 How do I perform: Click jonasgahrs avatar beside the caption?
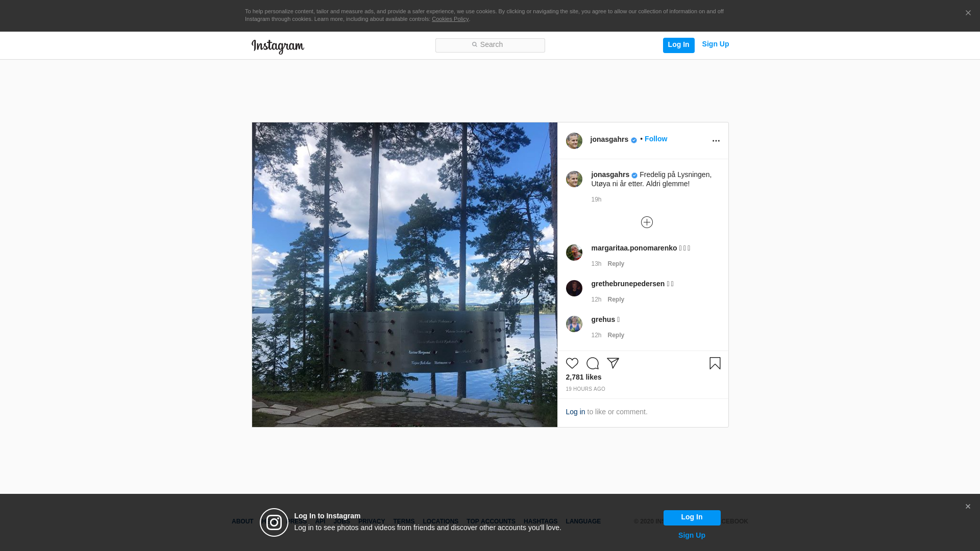(x=574, y=179)
